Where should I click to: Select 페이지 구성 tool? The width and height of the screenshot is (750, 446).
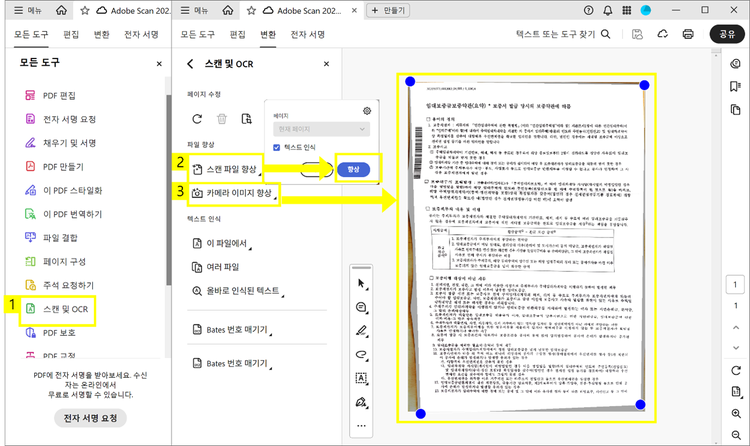pos(55,262)
